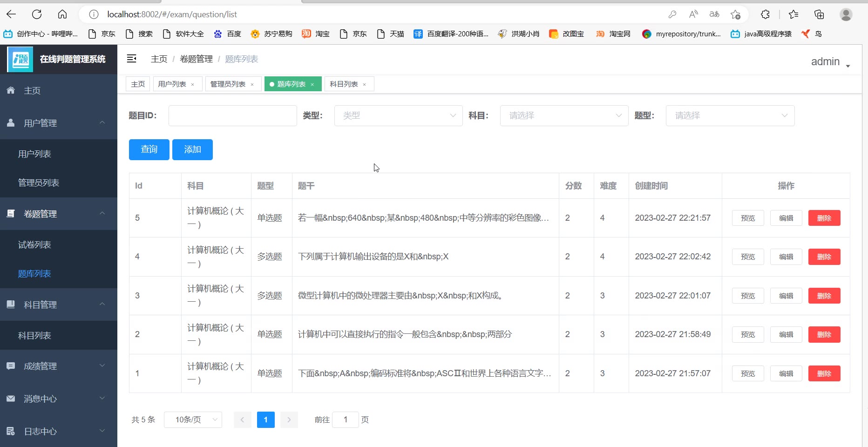This screenshot has height=447, width=868.
Task: Delete the question with Id 5
Action: click(824, 218)
